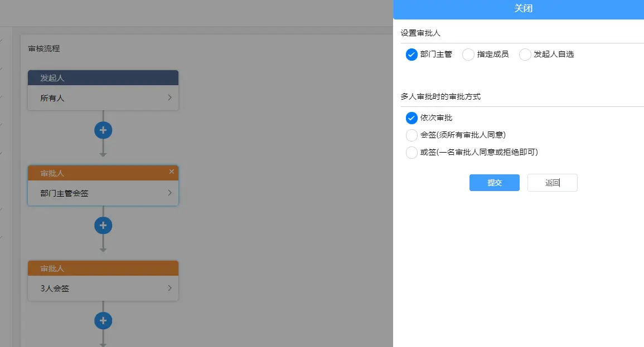The height and width of the screenshot is (347, 644).
Task: Expand the 3人会签 chevron arrow
Action: [x=170, y=289]
